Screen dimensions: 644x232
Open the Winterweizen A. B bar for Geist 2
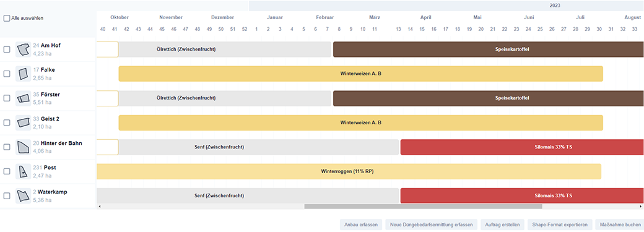click(360, 122)
